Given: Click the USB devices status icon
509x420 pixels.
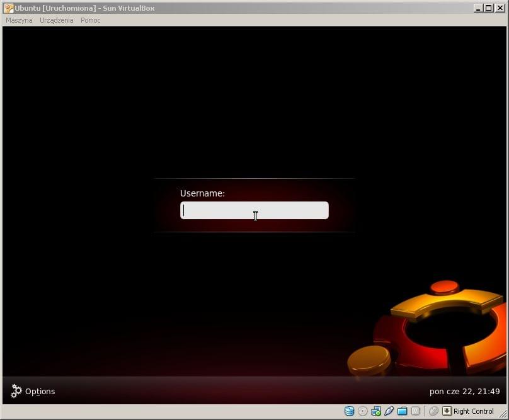Looking at the screenshot, I should point(389,411).
